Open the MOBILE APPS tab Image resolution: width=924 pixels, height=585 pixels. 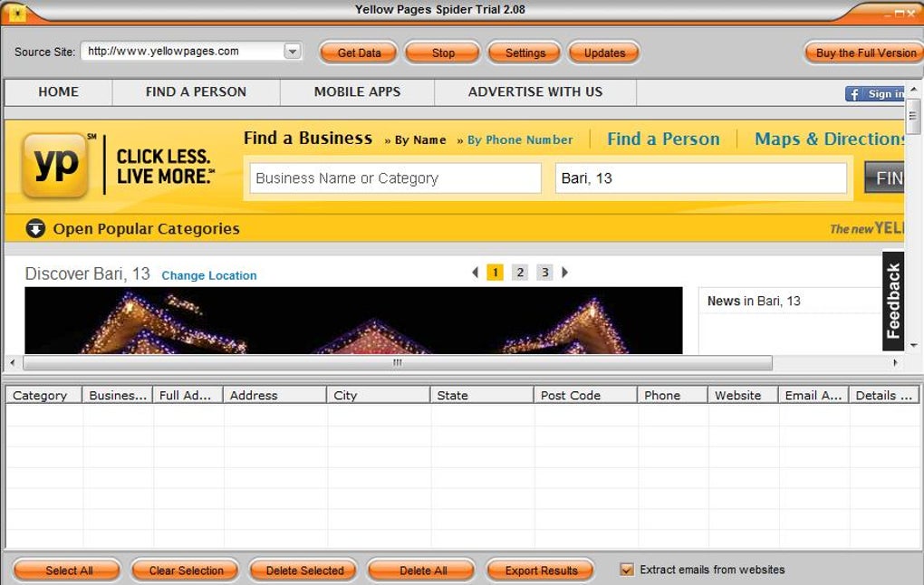[357, 91]
